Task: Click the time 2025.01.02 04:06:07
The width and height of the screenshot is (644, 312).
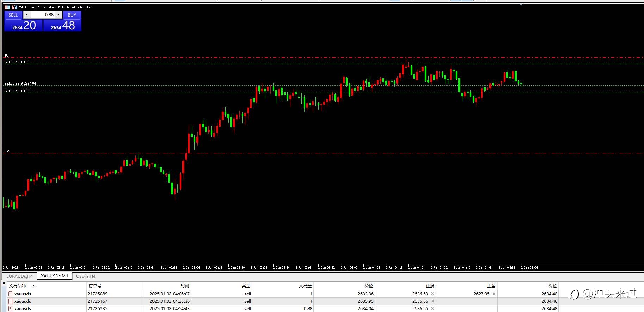Action: [x=169, y=294]
